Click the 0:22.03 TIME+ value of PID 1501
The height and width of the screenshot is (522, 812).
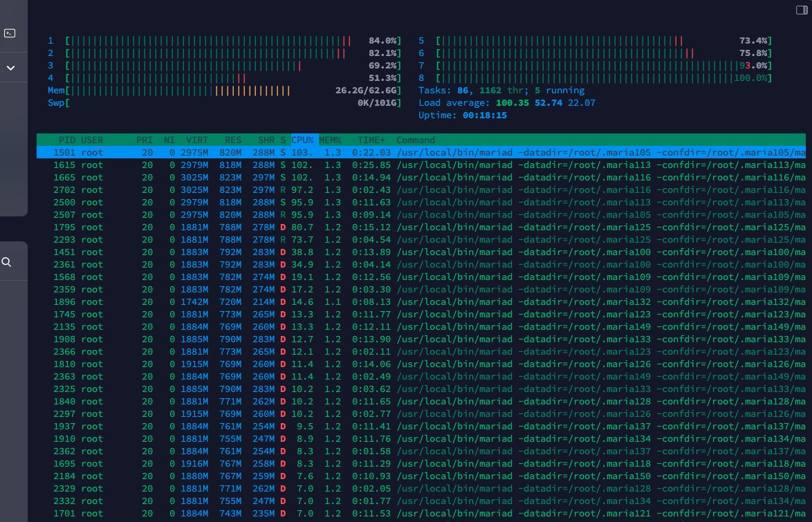coord(371,152)
